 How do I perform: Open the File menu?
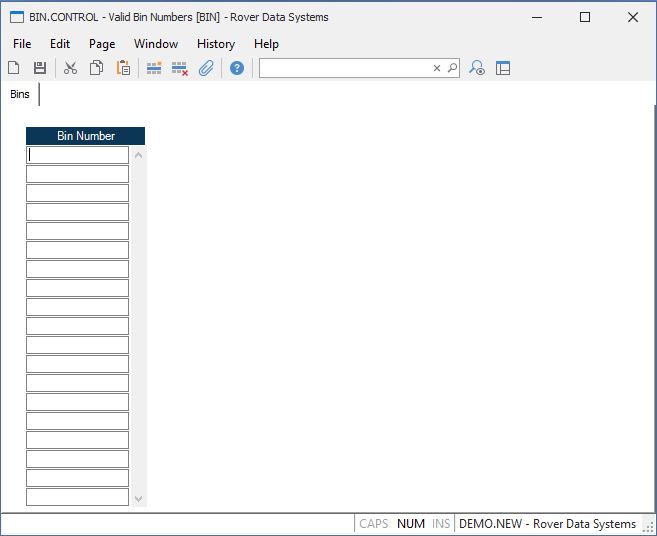(x=22, y=44)
